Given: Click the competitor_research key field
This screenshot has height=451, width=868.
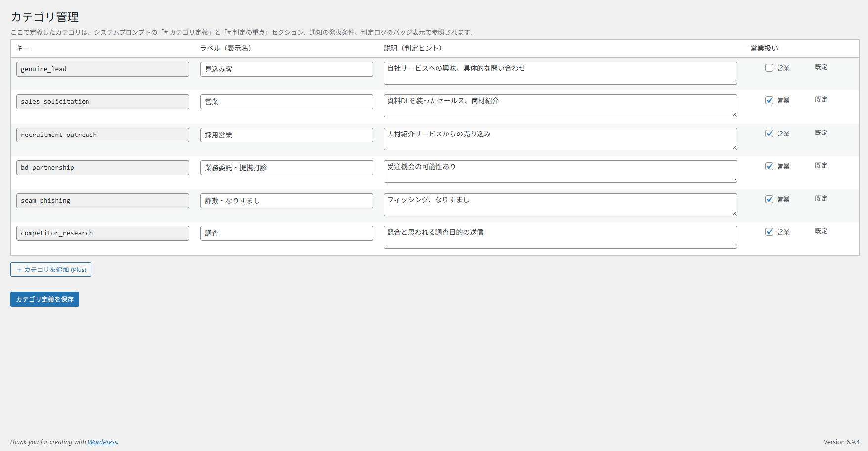Looking at the screenshot, I should click(103, 233).
